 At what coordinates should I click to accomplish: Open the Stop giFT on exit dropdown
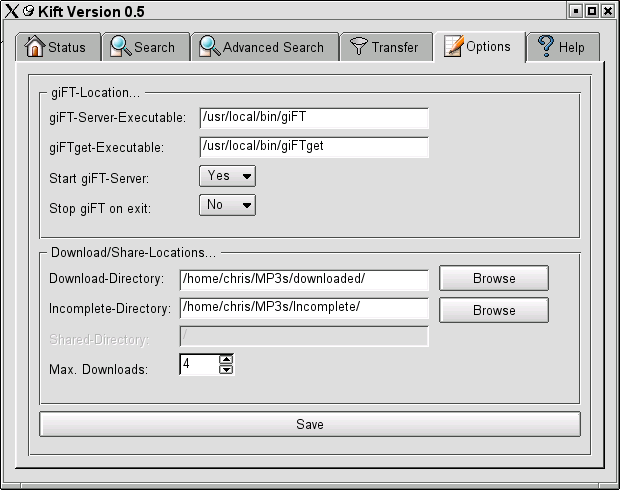tap(228, 205)
